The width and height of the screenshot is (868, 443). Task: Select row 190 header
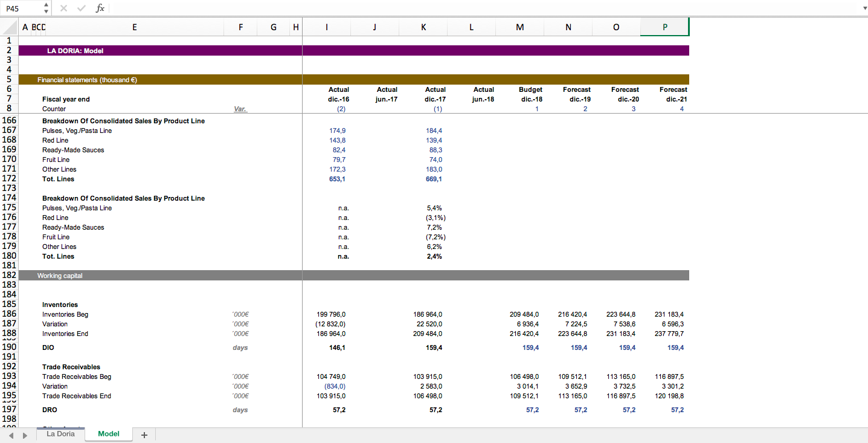click(9, 348)
